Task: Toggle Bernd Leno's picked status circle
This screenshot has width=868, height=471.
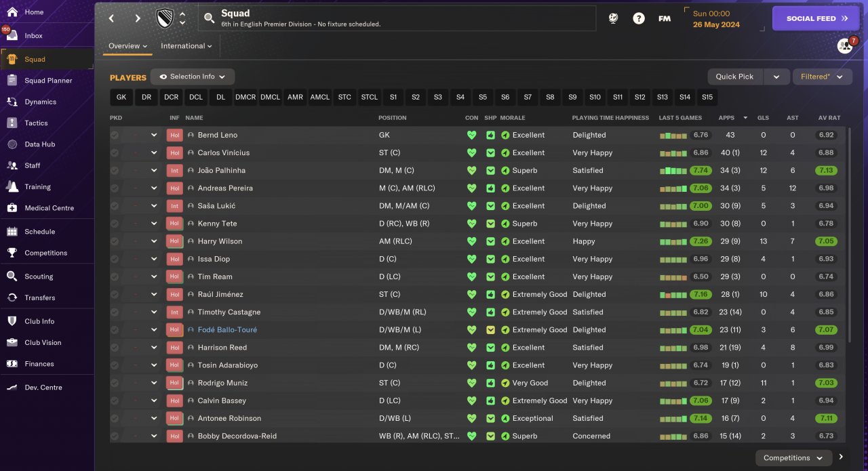Action: (x=115, y=135)
